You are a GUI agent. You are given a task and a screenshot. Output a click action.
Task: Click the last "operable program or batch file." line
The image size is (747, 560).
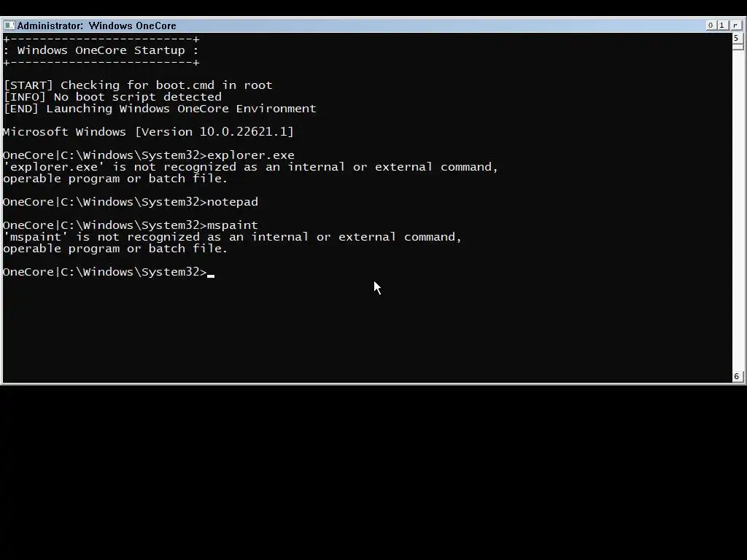pos(115,249)
